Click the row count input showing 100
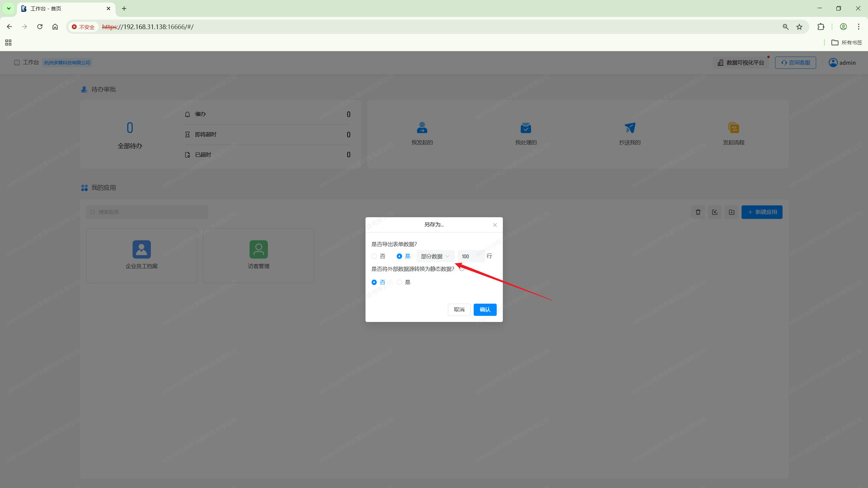The image size is (868, 488). coord(471,256)
